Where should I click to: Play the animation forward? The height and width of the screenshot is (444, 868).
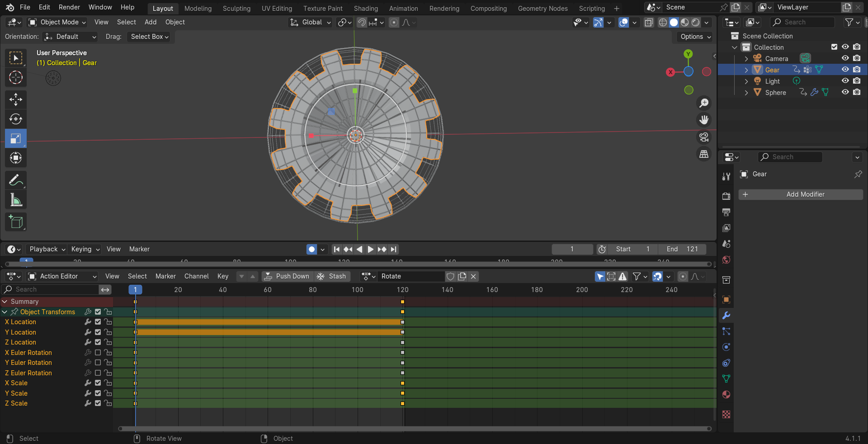[370, 249]
